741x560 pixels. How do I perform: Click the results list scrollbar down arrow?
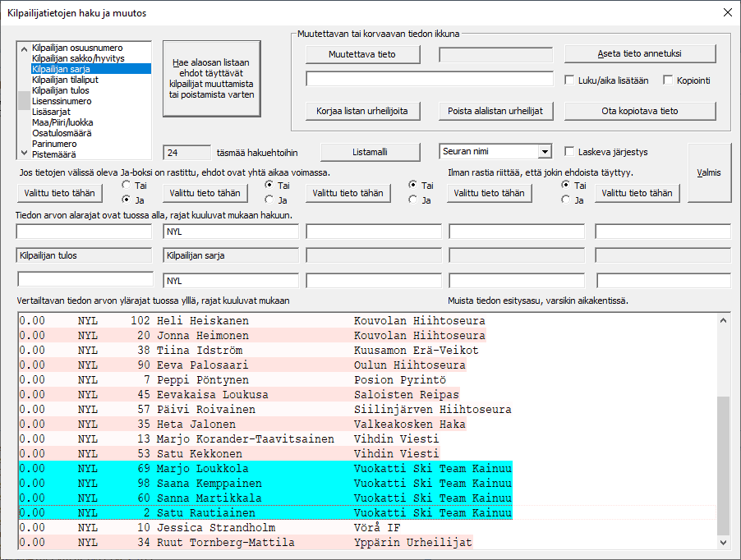click(x=724, y=543)
